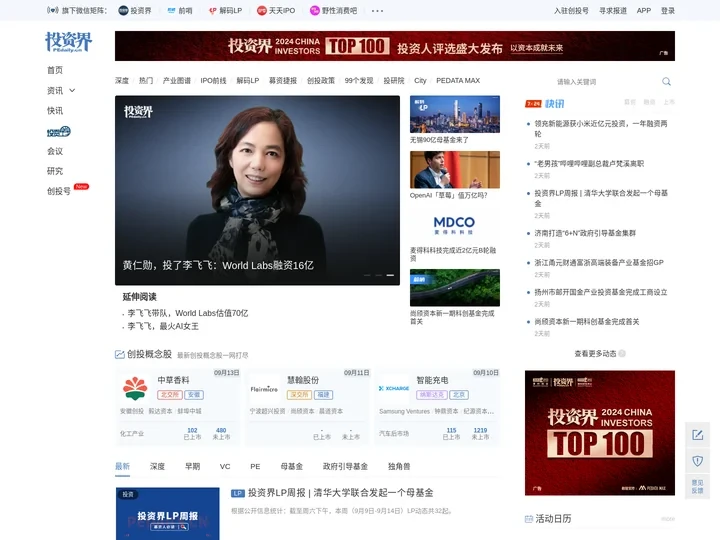Image resolution: width=720 pixels, height=540 pixels.
Task: Open the 投资界LP周报 article thumbnail
Action: click(x=168, y=513)
